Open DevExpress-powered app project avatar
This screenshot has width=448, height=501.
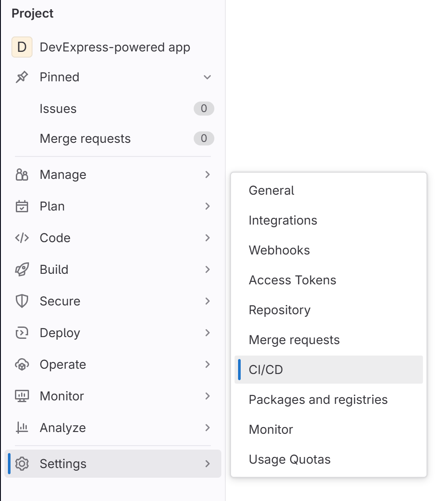pos(22,47)
